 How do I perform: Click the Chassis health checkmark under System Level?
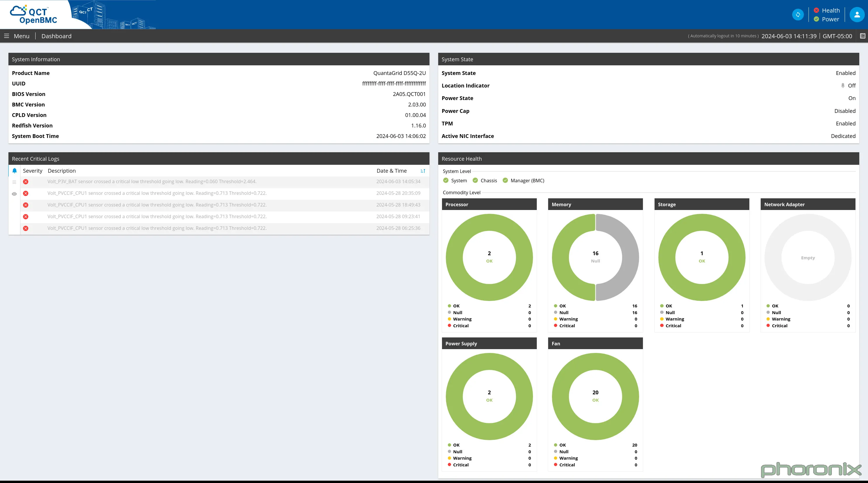[x=475, y=180]
